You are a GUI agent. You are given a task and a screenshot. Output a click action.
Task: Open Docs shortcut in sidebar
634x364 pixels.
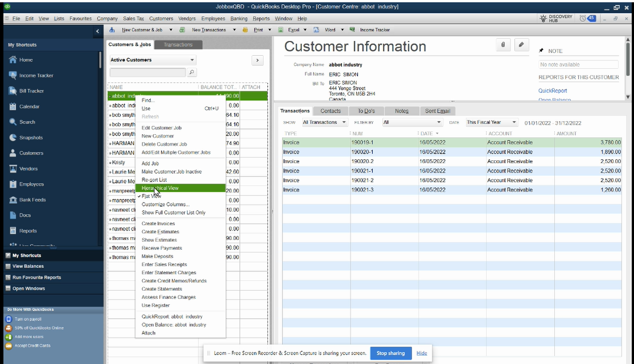click(x=25, y=216)
